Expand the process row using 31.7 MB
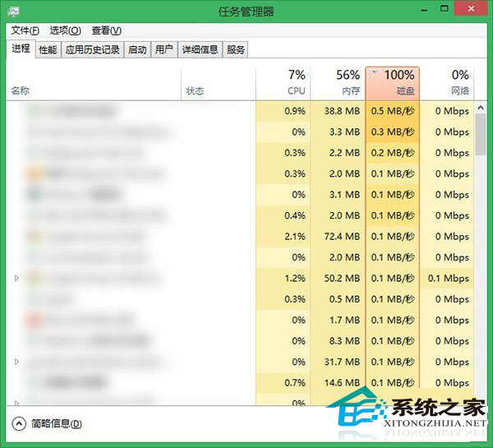The height and width of the screenshot is (448, 493). [x=16, y=362]
